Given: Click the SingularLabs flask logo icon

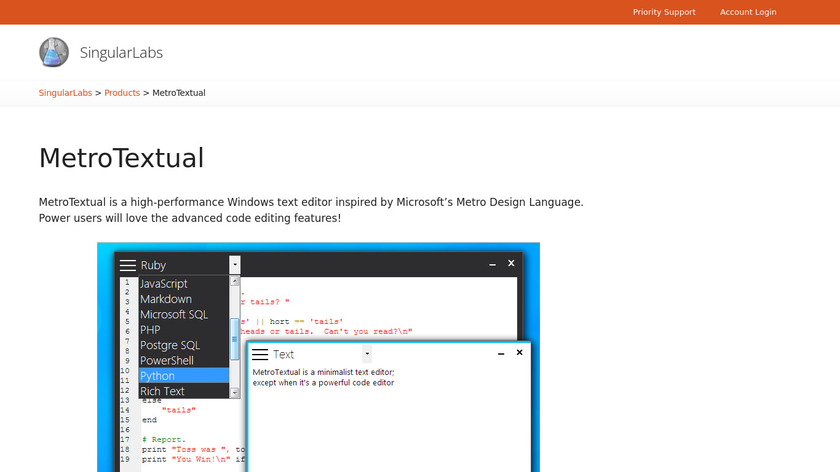Looking at the screenshot, I should pos(54,52).
